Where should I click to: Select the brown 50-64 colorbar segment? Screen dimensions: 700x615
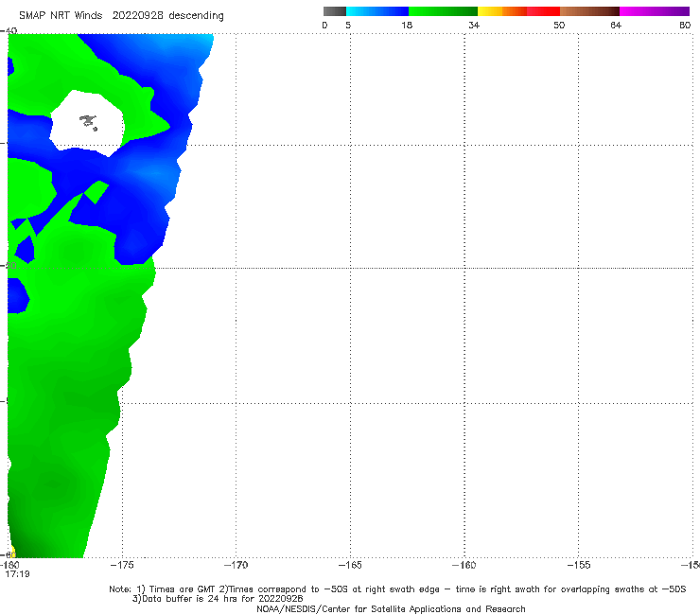pyautogui.click(x=589, y=11)
